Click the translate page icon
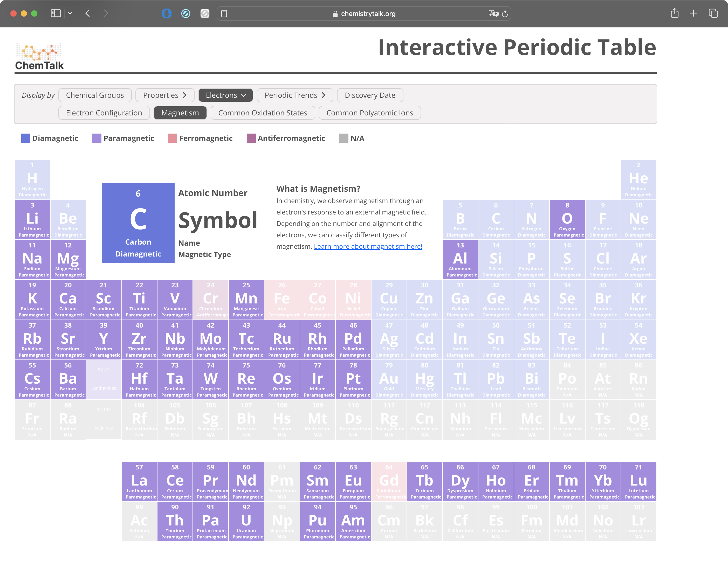The height and width of the screenshot is (568, 728). pyautogui.click(x=493, y=13)
